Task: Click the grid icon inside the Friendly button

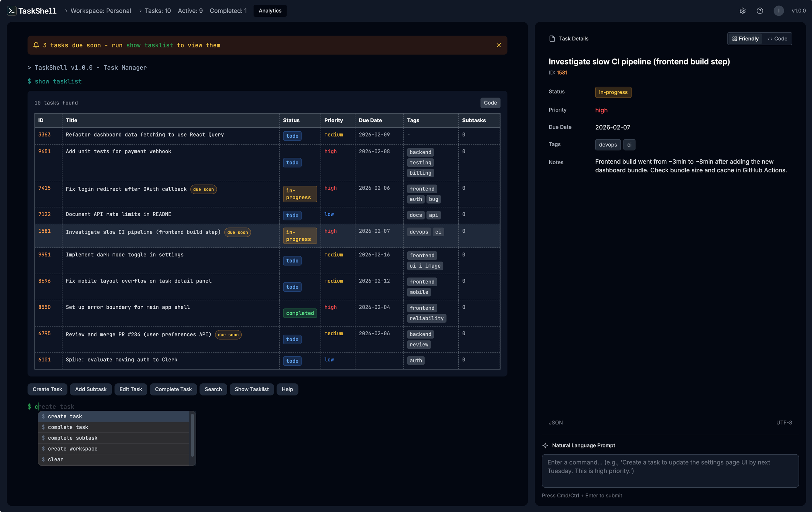Action: coord(735,38)
